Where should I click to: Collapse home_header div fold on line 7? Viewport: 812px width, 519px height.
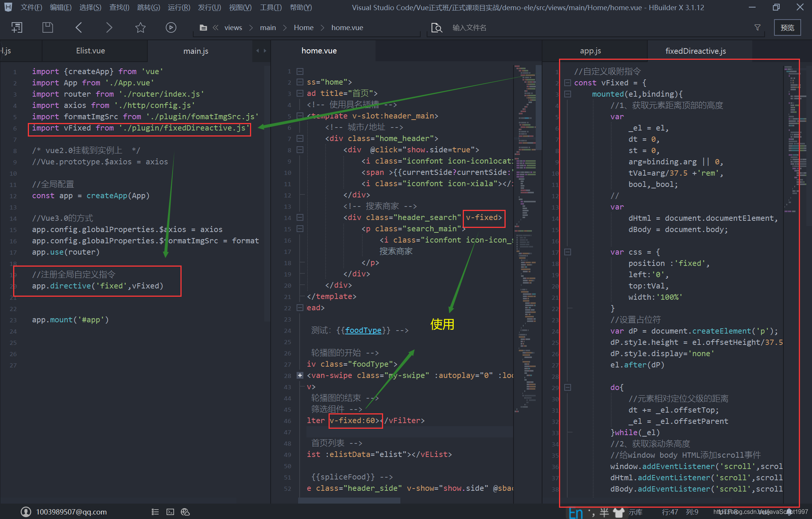[x=300, y=138]
